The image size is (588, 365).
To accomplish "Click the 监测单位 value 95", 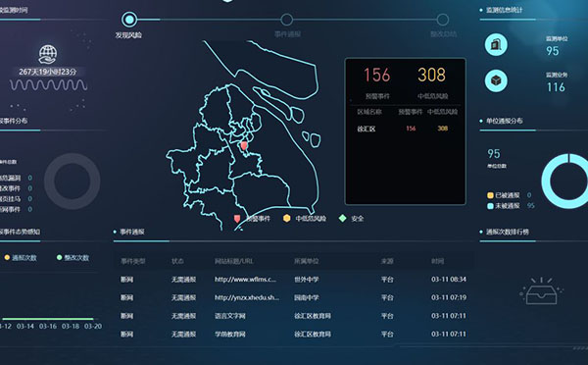I will [553, 51].
